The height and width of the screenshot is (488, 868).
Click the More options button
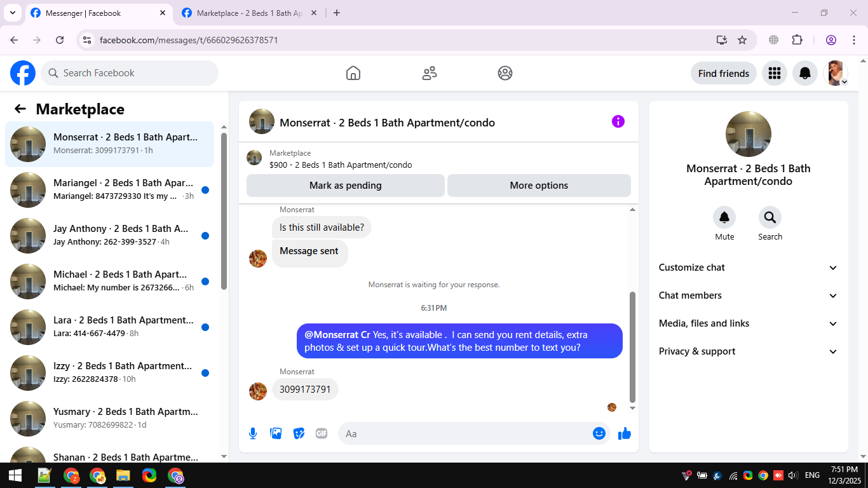[x=539, y=186]
